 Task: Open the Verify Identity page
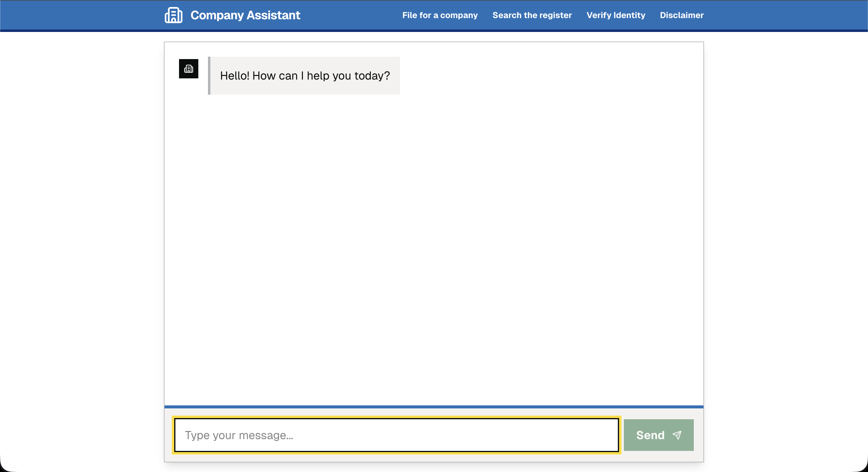(x=616, y=15)
